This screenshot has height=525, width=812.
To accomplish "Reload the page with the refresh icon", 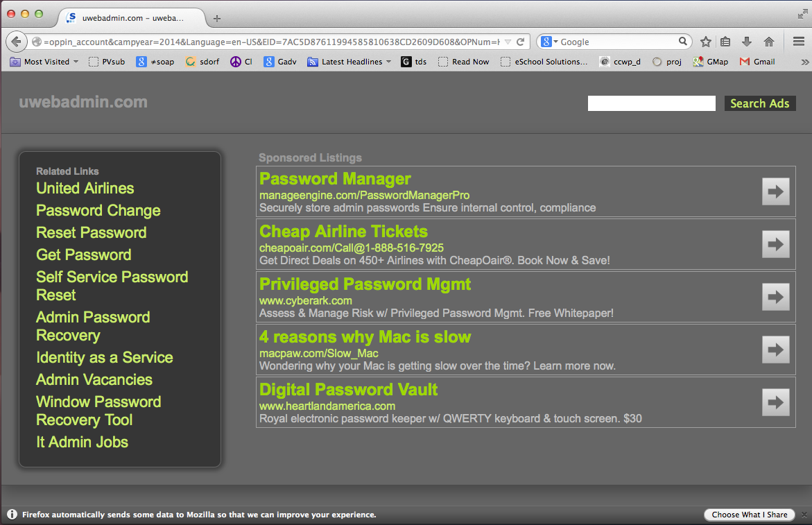I will click(520, 42).
